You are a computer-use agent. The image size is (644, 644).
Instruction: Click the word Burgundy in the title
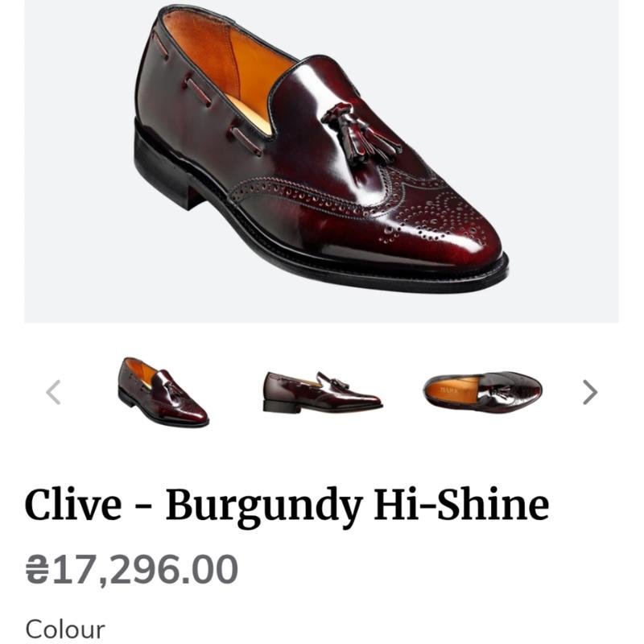click(x=264, y=507)
